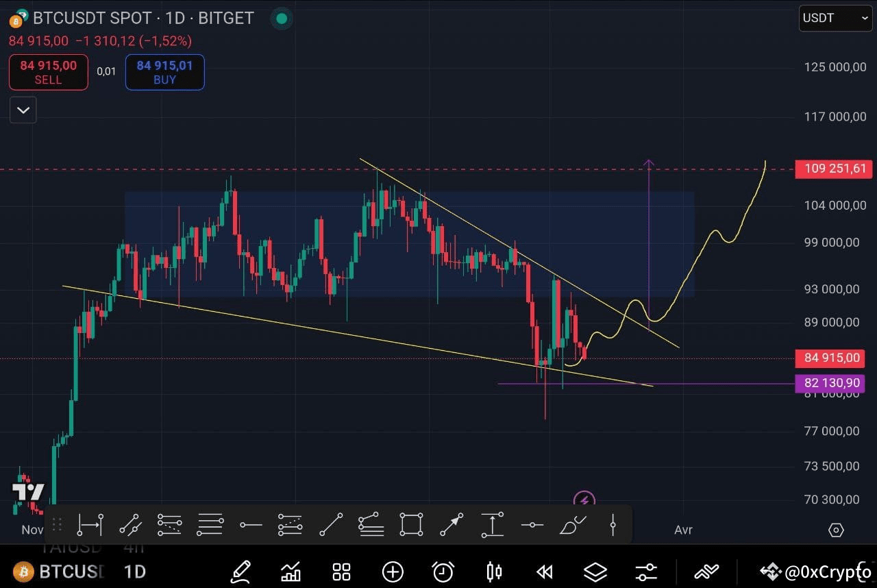The height and width of the screenshot is (588, 877).
Task: Start bar replay with rewind icon
Action: click(x=545, y=572)
